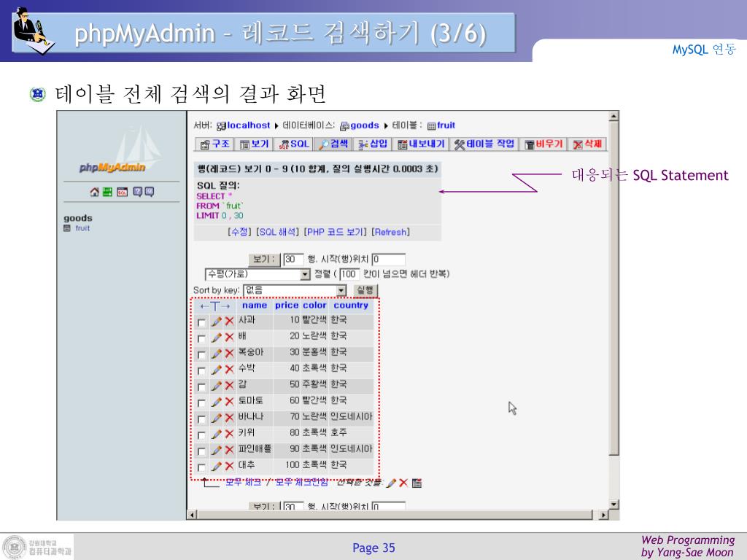Open the Sort by key dropdown
747x560 pixels.
tap(295, 290)
